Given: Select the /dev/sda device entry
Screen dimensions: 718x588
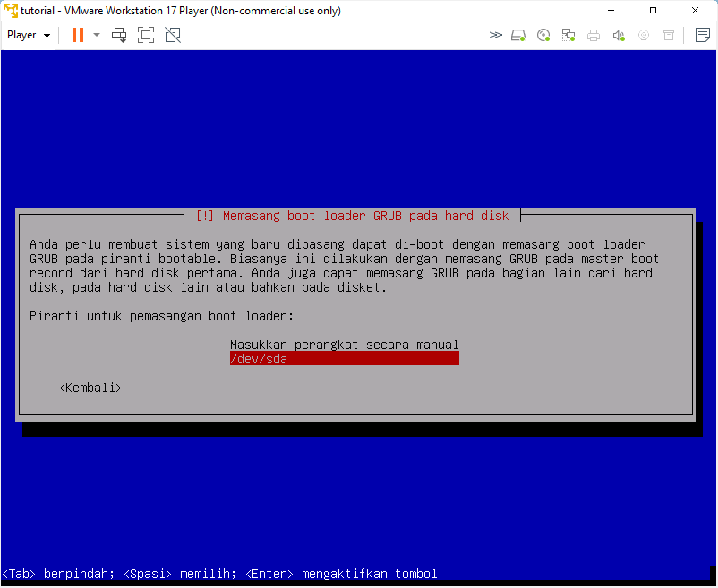Looking at the screenshot, I should [345, 359].
